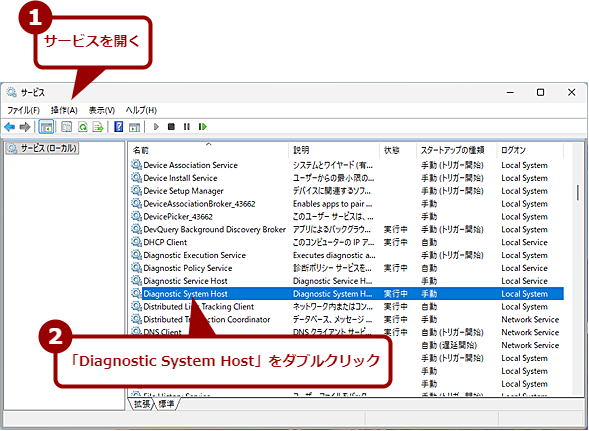Open the 操作(A) menu

tap(64, 110)
